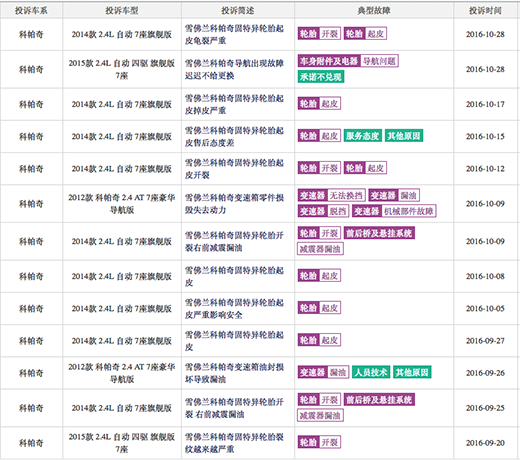Click the date 2016-09-20
520x460 pixels.
[x=485, y=443]
